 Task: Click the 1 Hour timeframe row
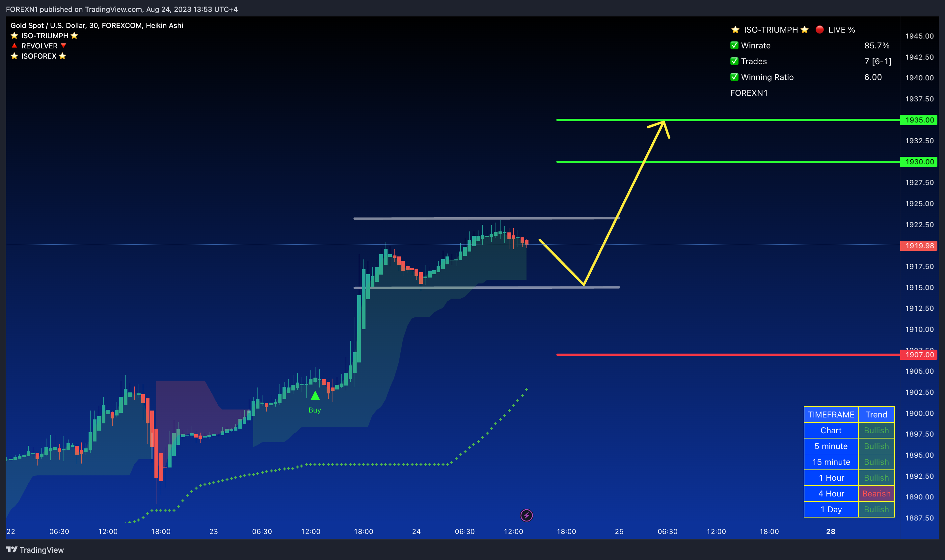(849, 478)
